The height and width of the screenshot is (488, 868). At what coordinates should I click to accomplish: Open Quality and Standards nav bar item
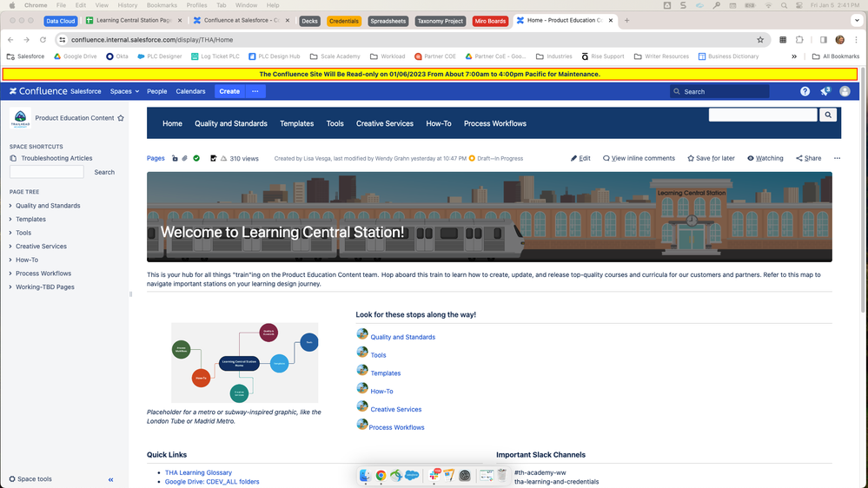coord(231,123)
